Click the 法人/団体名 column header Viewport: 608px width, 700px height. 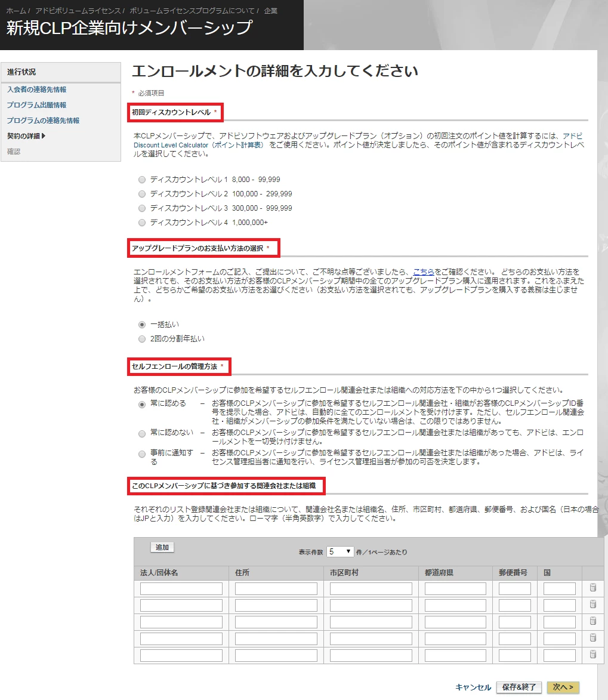point(159,573)
